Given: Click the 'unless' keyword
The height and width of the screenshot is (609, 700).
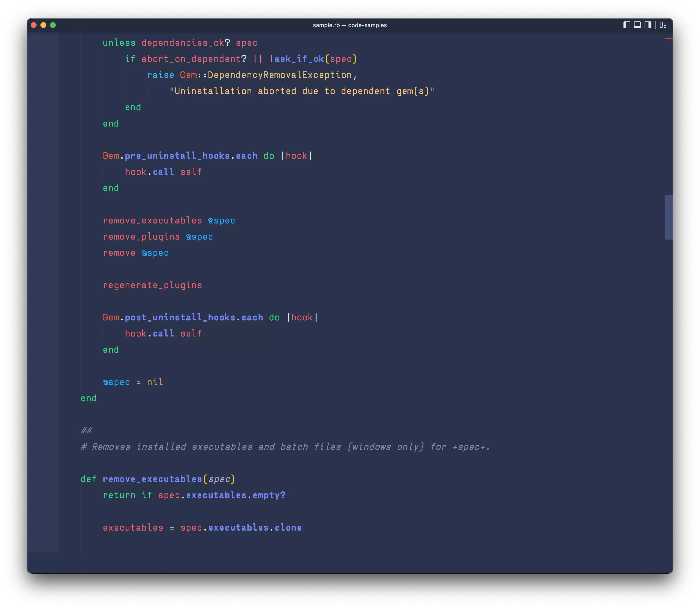Looking at the screenshot, I should 119,43.
